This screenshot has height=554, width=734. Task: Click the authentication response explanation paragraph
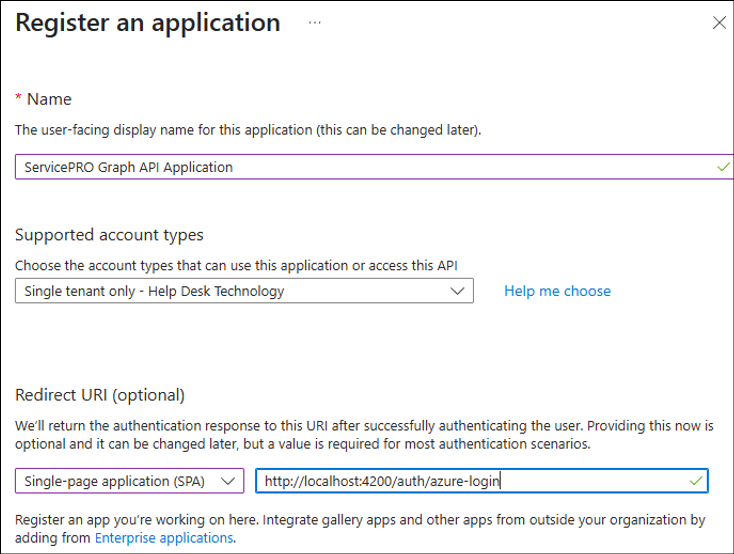(364, 435)
